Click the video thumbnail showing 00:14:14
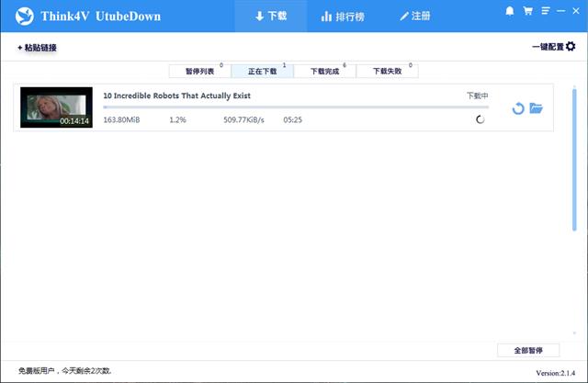588x383 pixels. 56,107
